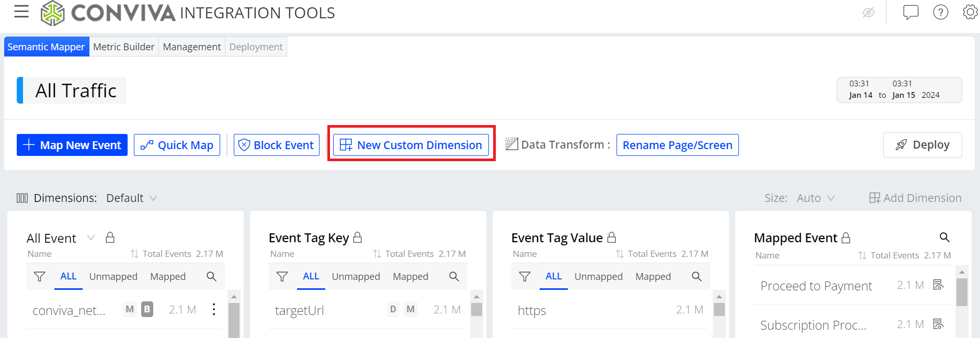Toggle the lock beside All Event
Screen dimensions: 980x338
tap(110, 238)
